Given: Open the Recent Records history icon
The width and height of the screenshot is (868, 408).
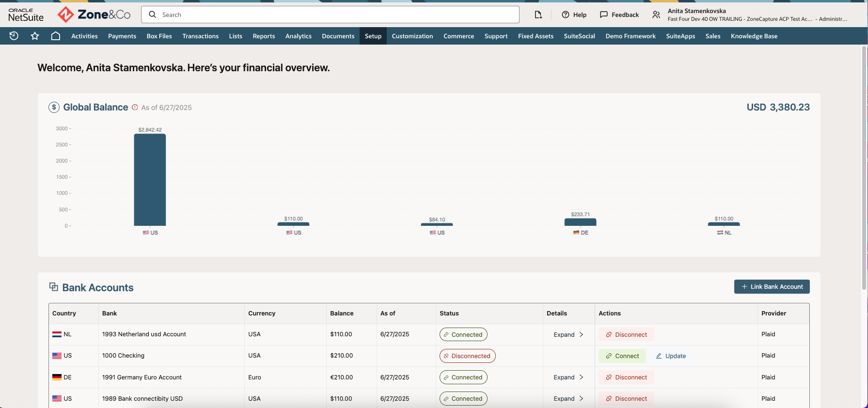Looking at the screenshot, I should click(x=14, y=36).
